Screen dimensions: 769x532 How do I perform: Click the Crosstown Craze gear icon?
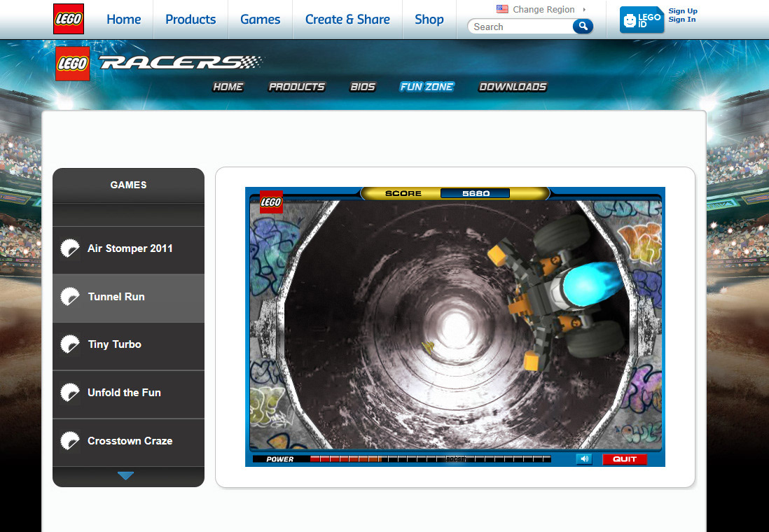(70, 441)
